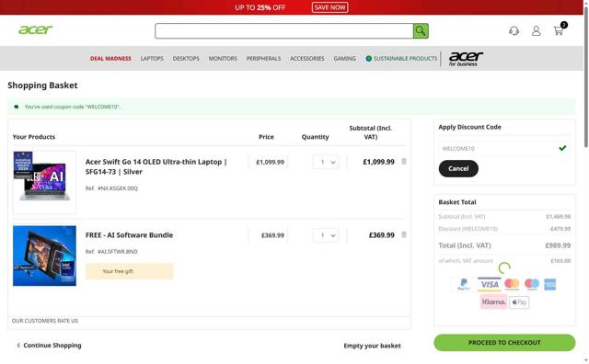Click the Acer logo in the header

click(x=35, y=29)
